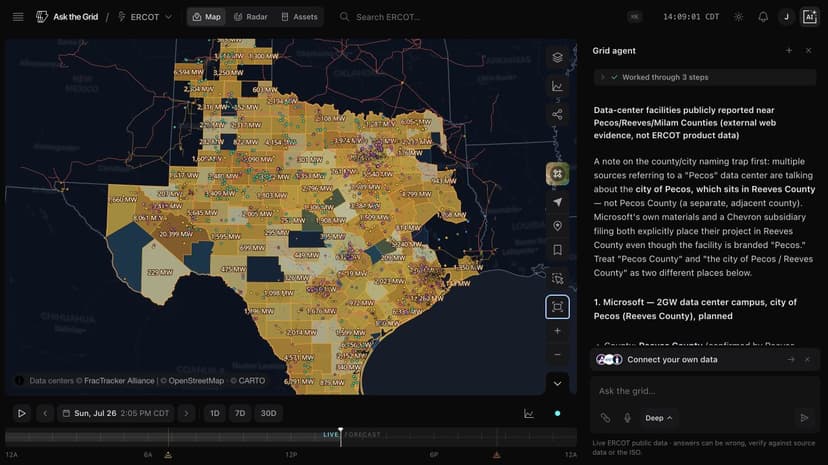
Task: Switch to the Assets tab
Action: coord(299,17)
